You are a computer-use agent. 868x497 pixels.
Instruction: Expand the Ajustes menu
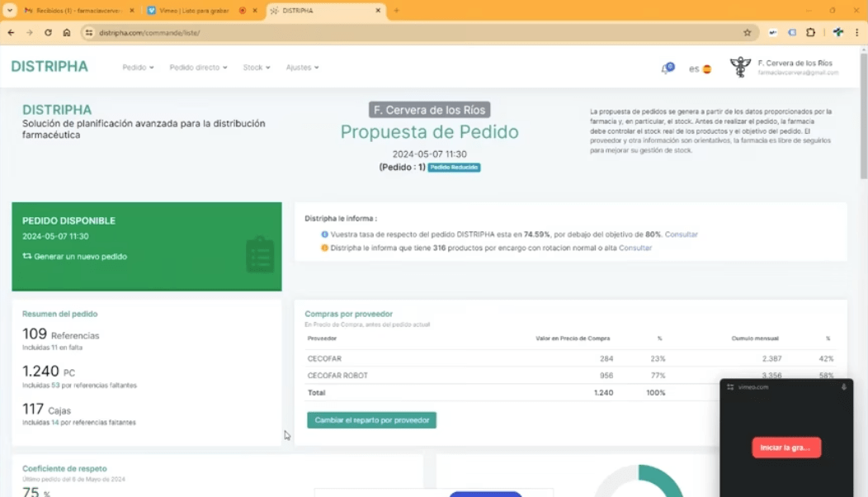point(302,67)
